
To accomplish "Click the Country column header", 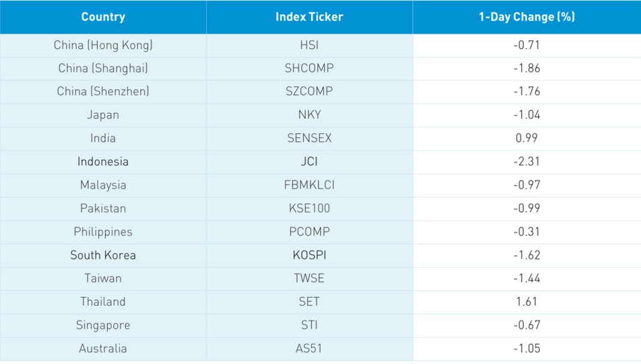I will point(103,17).
